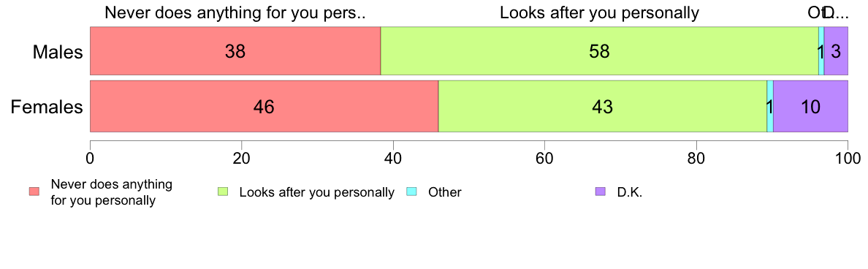Click the 'D.K.' legend text label
This screenshot has width=868, height=269.
[x=629, y=192]
